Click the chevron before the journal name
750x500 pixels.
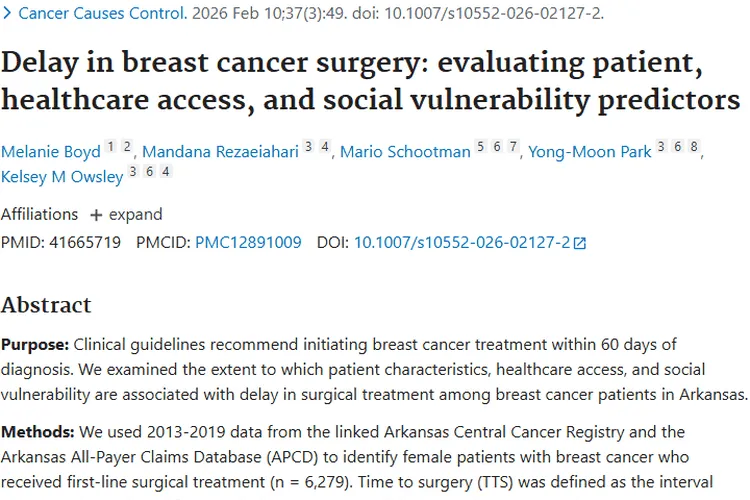click(7, 14)
